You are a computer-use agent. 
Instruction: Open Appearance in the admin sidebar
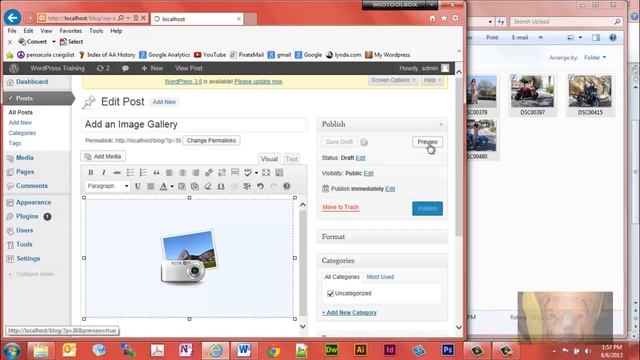point(33,202)
